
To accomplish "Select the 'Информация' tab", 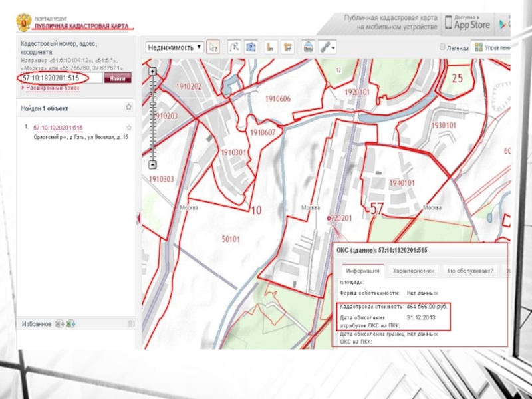I will [362, 271].
